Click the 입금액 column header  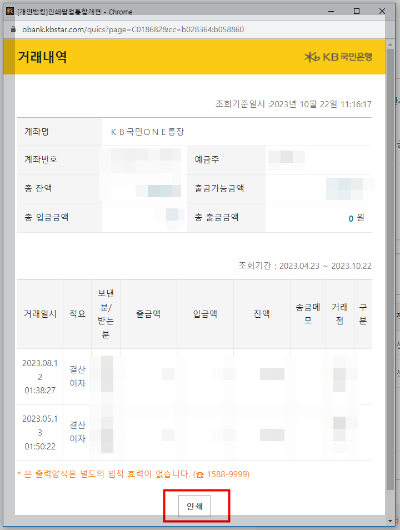coord(205,314)
